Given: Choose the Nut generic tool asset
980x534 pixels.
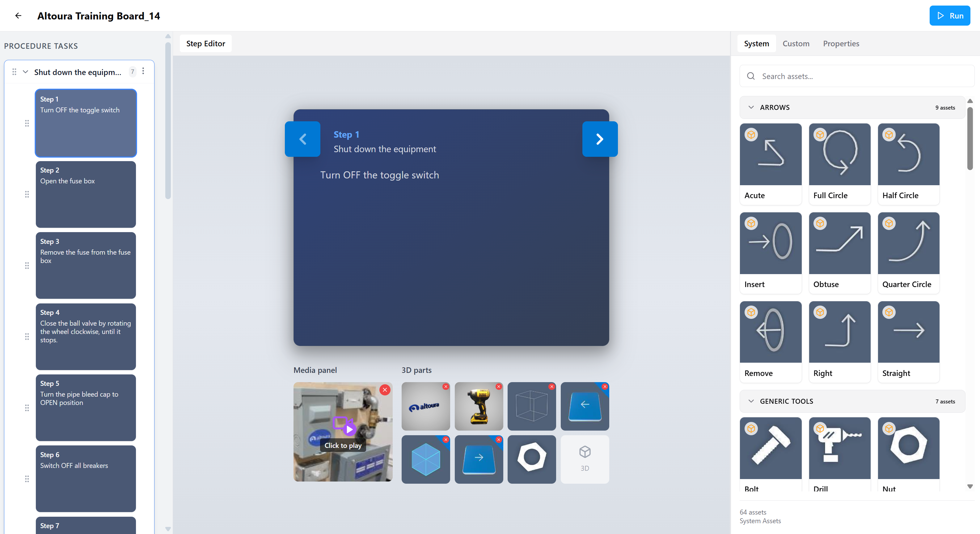Looking at the screenshot, I should [909, 454].
